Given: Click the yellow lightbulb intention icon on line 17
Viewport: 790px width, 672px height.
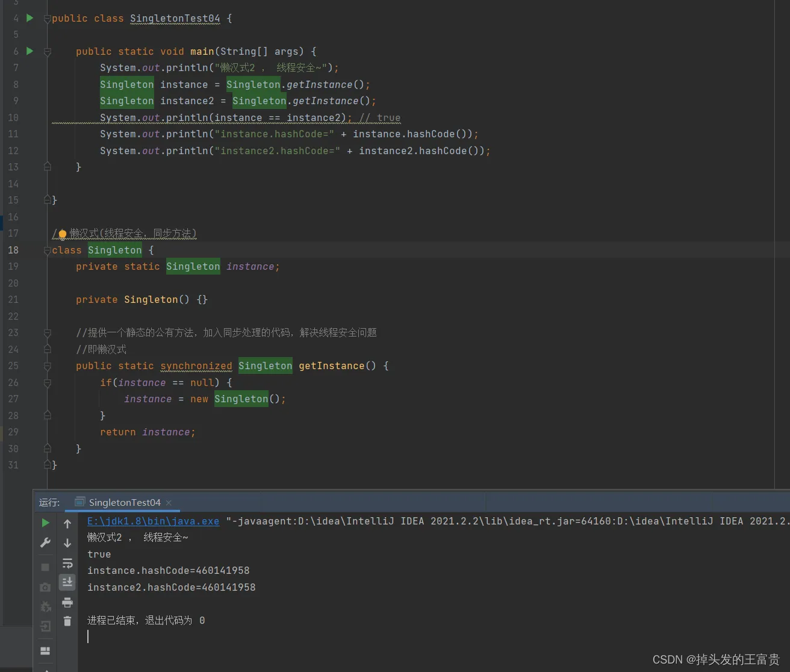Looking at the screenshot, I should [x=63, y=234].
